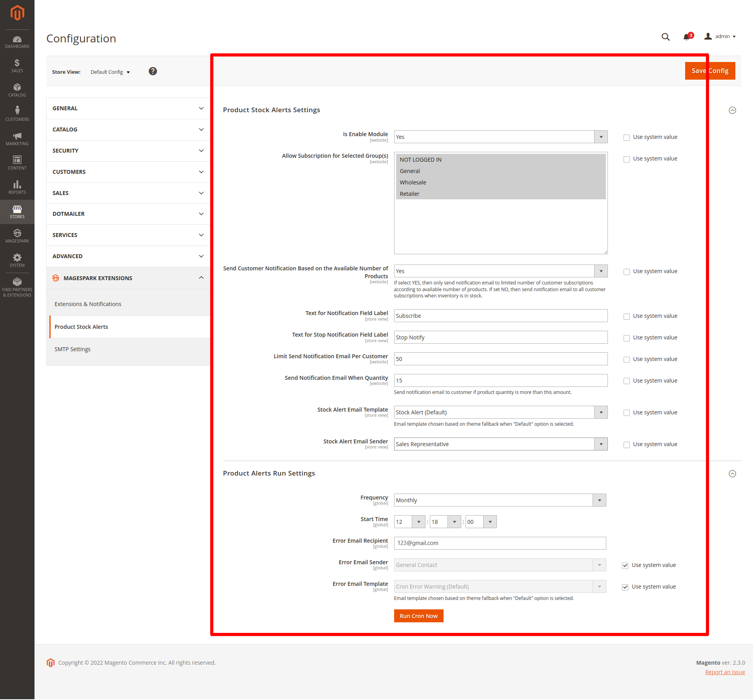This screenshot has height=700, width=753.
Task: Open the Magespark sidebar menu
Action: click(17, 236)
